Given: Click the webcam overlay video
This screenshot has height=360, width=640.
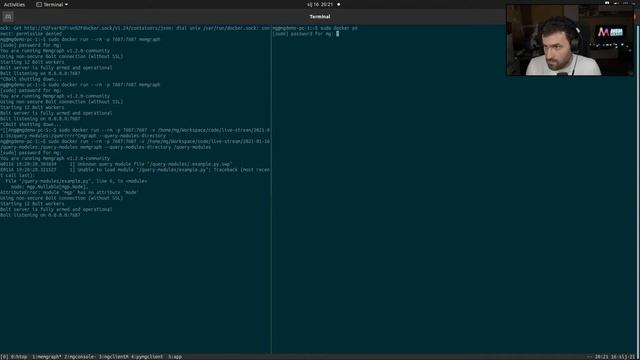Looking at the screenshot, I should pos(570,40).
